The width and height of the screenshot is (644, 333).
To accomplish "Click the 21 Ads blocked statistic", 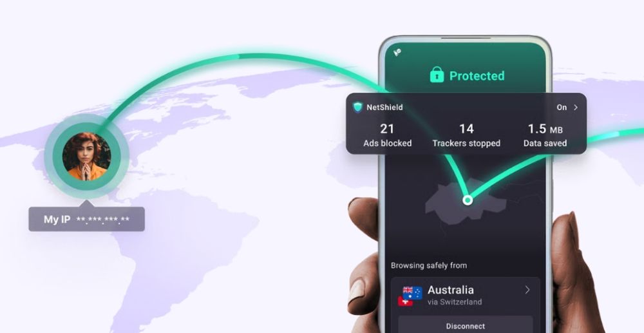I will click(387, 135).
